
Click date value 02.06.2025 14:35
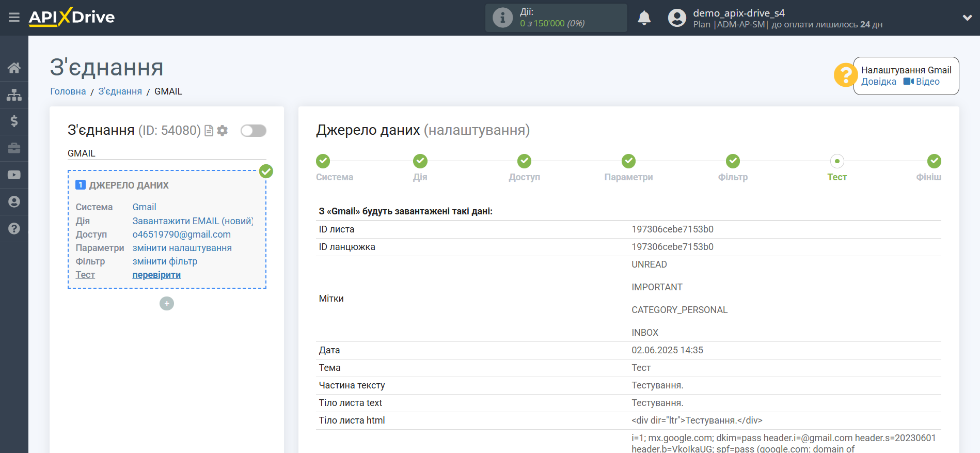667,350
